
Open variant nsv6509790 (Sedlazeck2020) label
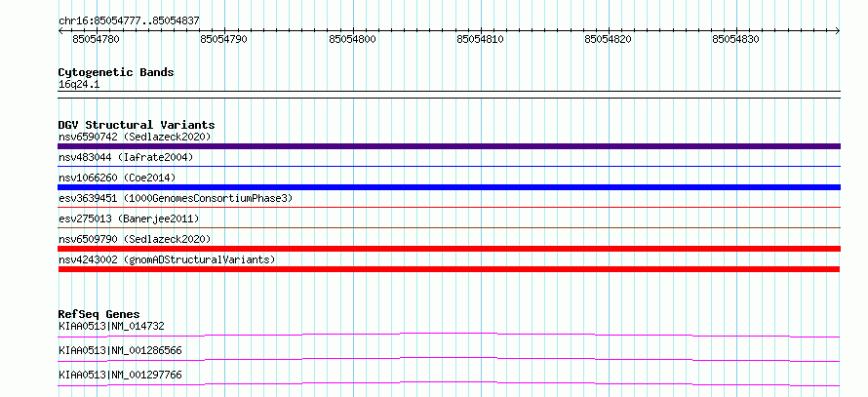click(135, 239)
